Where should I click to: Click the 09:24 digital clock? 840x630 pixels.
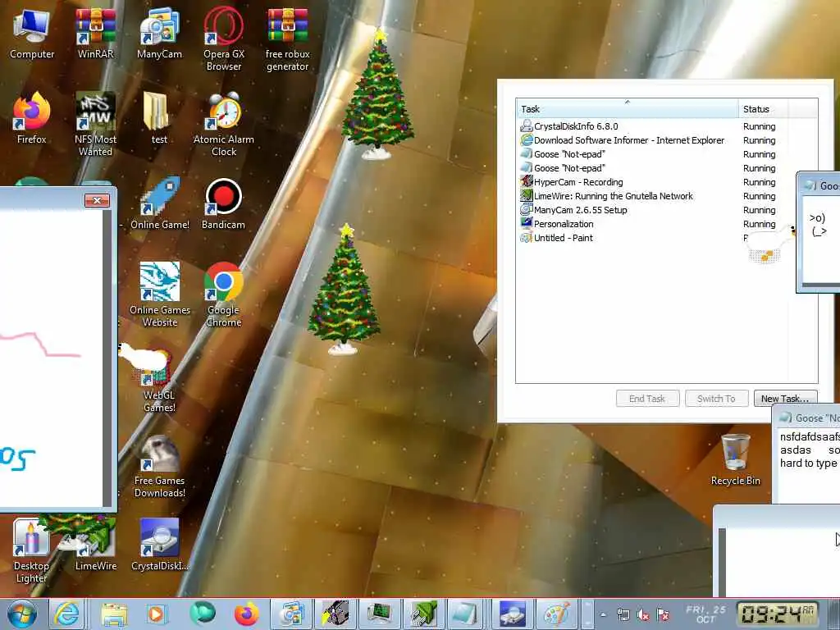(778, 614)
